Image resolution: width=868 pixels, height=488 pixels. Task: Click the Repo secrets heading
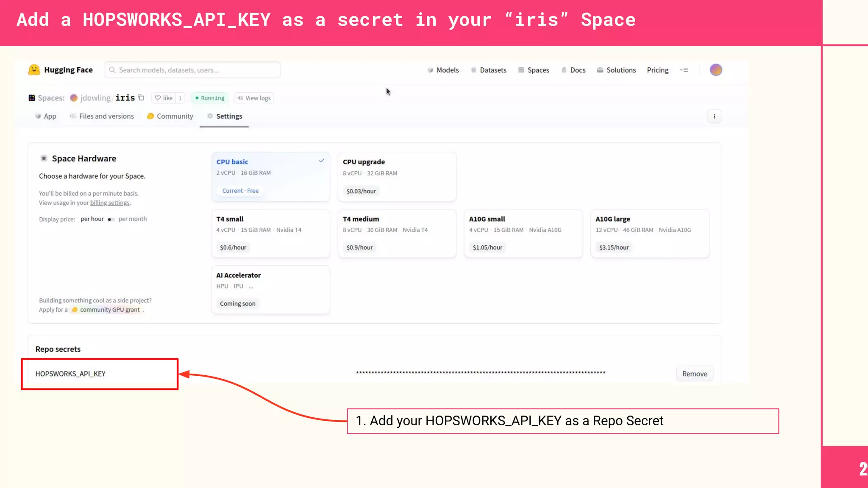point(58,349)
